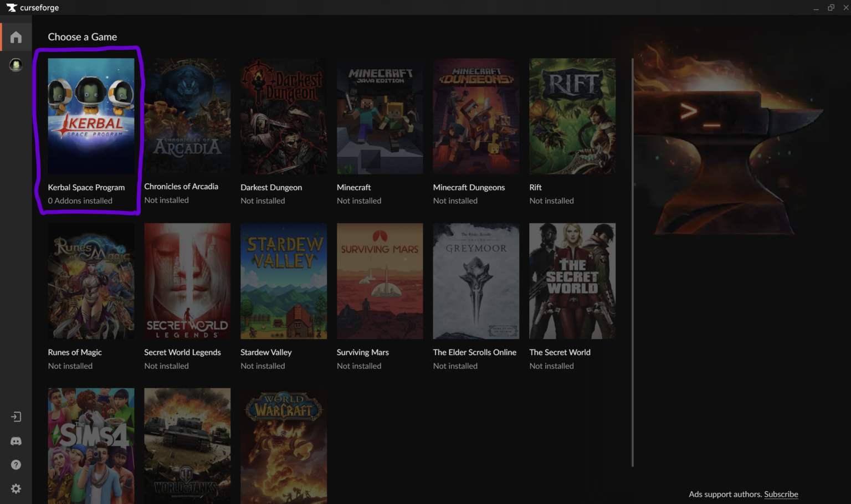Viewport: 851px width, 504px height.
Task: Open the World of Warcraft tile
Action: click(283, 445)
